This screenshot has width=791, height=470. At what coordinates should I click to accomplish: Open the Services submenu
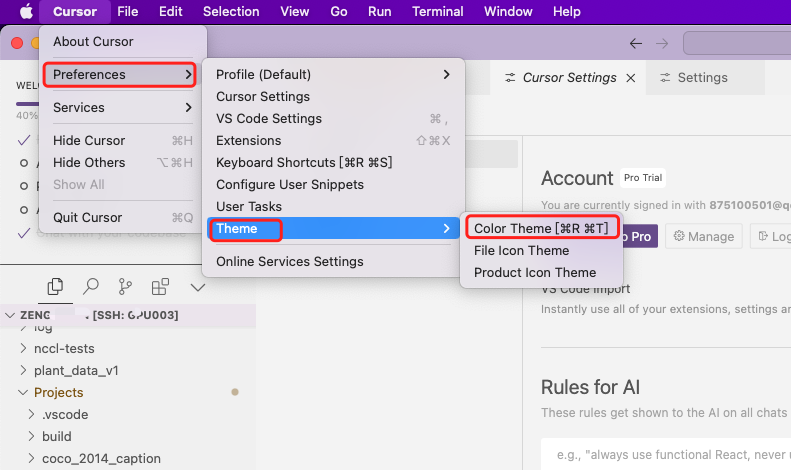pos(123,107)
